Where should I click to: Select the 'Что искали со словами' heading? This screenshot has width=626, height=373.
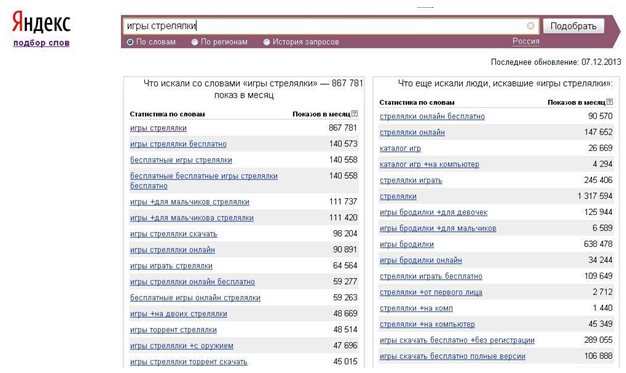(x=253, y=89)
